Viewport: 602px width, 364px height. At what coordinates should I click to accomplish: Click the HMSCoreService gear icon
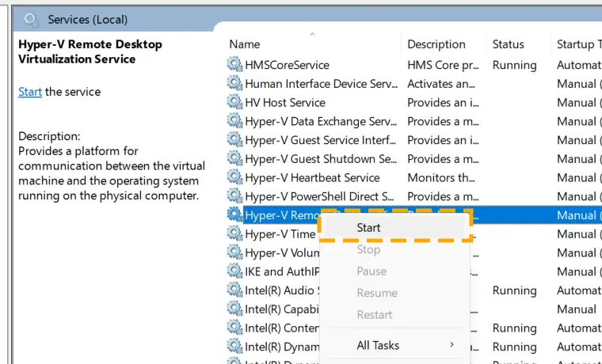tap(234, 64)
